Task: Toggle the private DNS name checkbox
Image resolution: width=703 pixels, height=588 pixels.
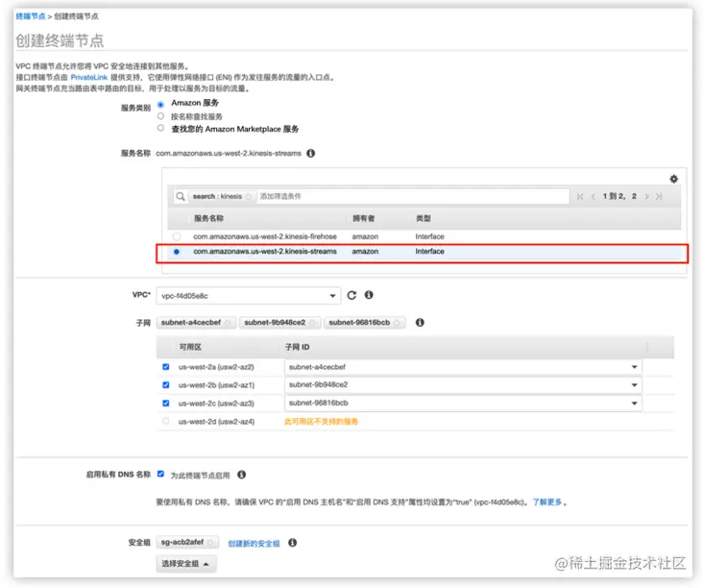Action: [x=160, y=474]
